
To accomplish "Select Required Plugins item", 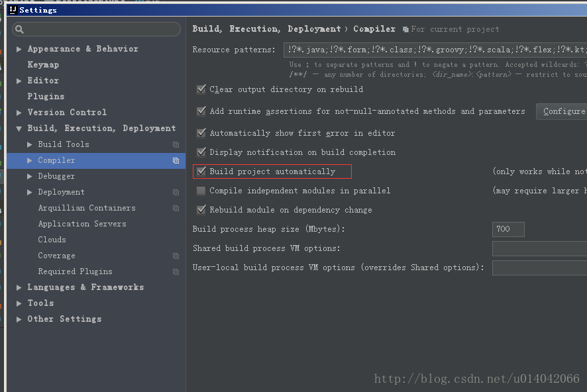I will 76,271.
